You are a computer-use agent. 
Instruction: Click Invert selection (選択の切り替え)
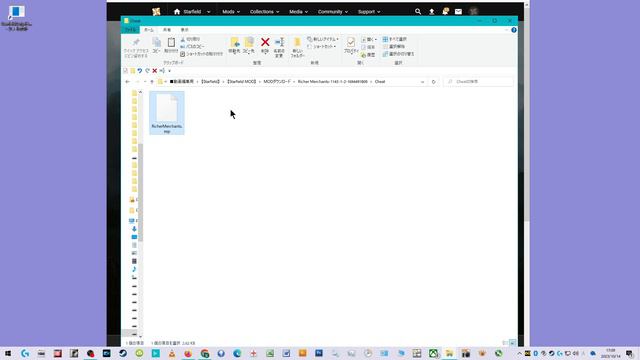pyautogui.click(x=398, y=54)
